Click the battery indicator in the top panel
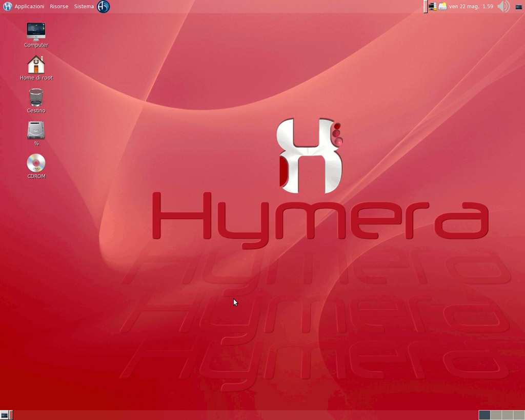525x420 pixels. (425, 7)
